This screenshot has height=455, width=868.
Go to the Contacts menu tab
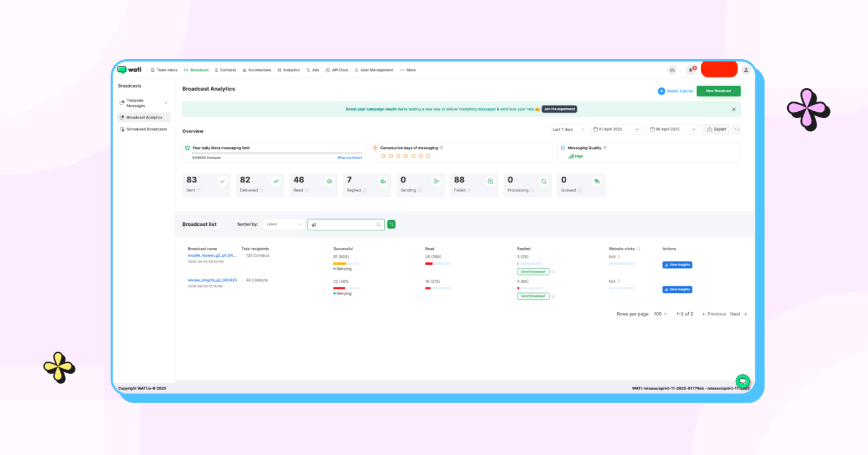225,70
